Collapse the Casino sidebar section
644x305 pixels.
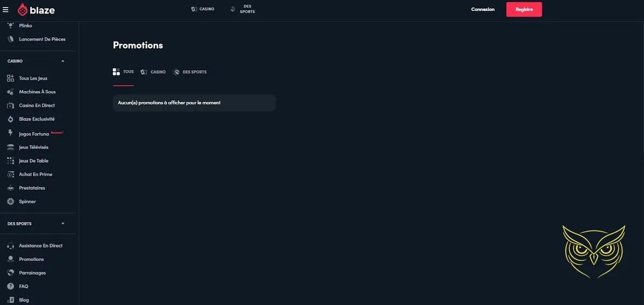point(63,61)
